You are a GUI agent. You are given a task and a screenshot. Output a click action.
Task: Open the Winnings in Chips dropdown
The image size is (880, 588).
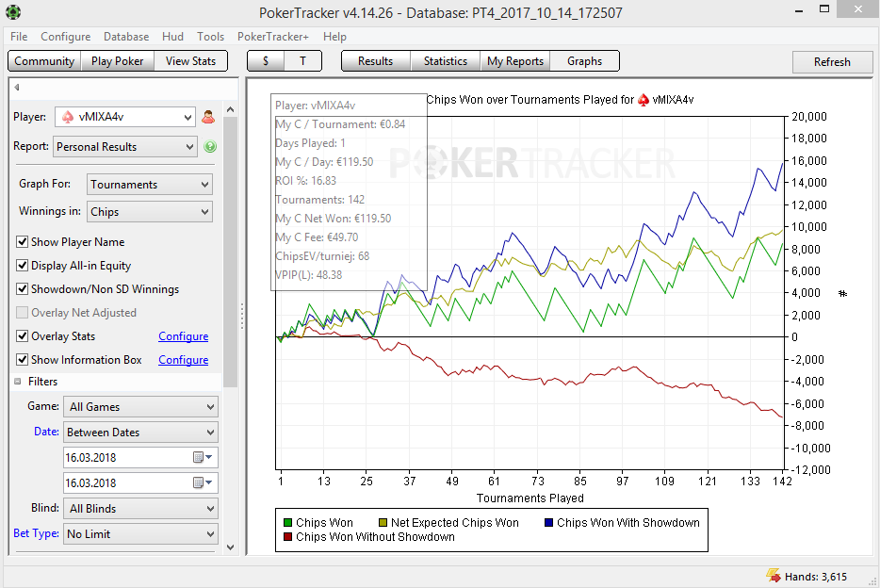click(x=150, y=211)
